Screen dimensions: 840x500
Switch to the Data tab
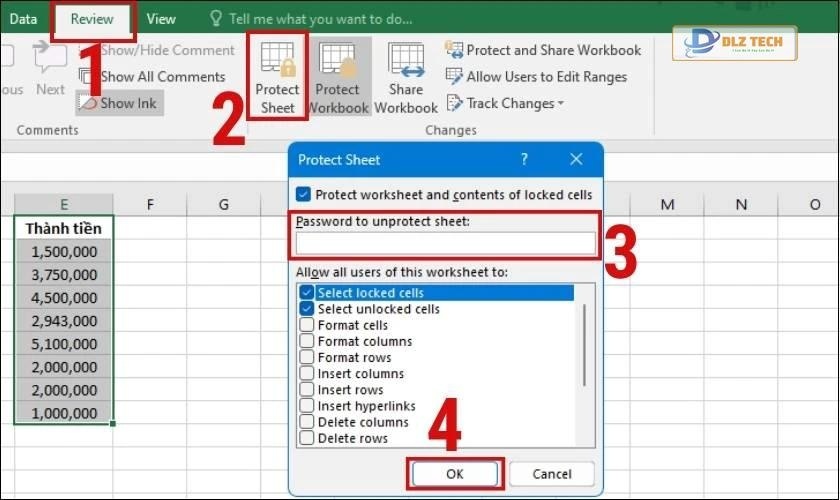tap(23, 19)
